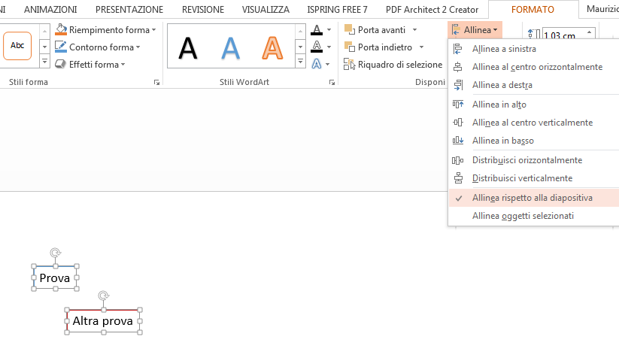Switch to REVISIONE tab
This screenshot has width=619, height=364.
[203, 10]
